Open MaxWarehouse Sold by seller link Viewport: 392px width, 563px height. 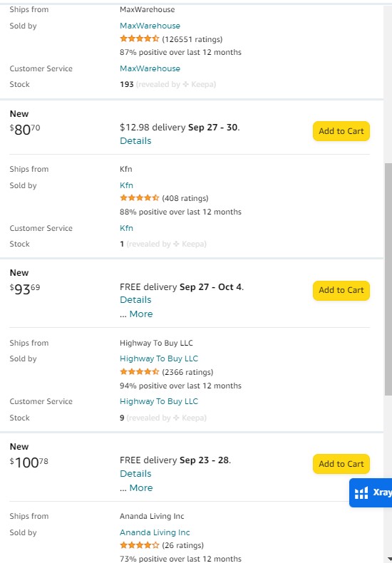(x=150, y=26)
